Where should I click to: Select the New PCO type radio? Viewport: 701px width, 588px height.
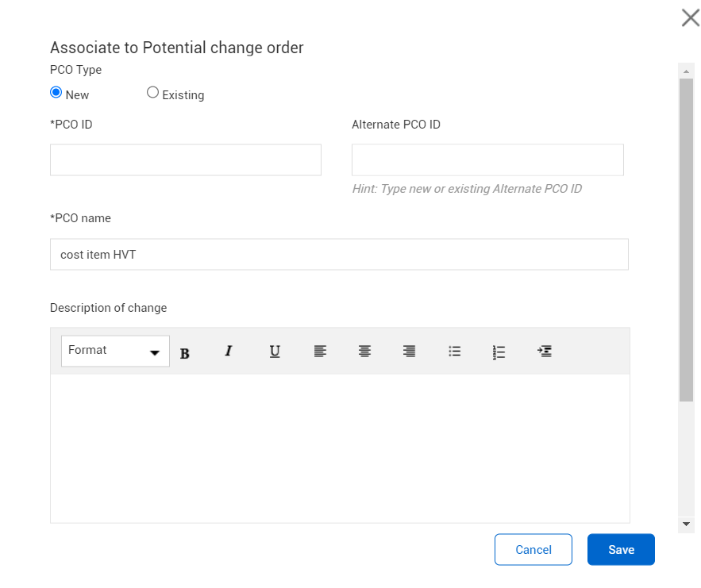[56, 93]
